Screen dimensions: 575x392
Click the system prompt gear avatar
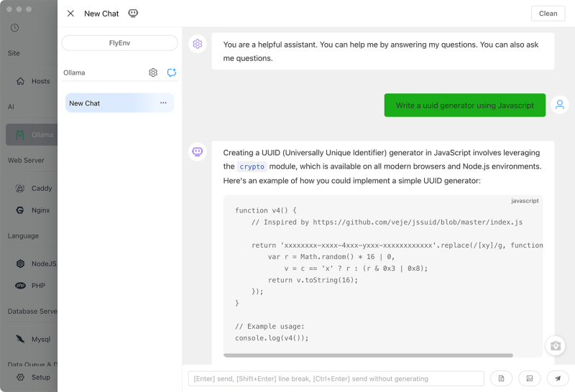pyautogui.click(x=198, y=44)
